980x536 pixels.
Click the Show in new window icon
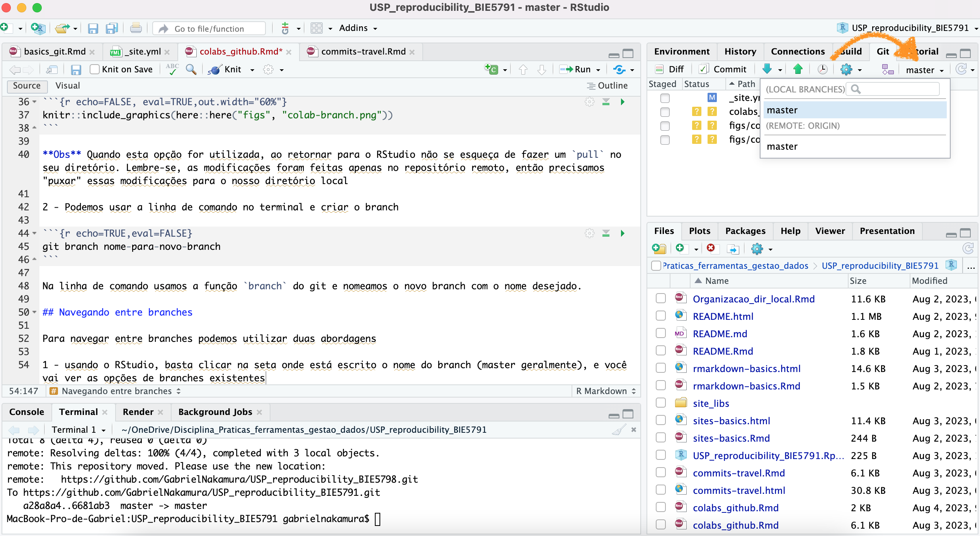[52, 70]
